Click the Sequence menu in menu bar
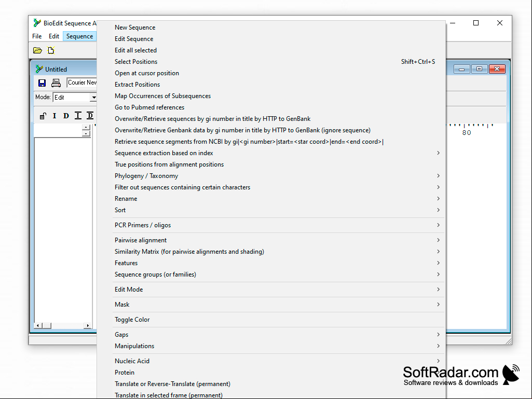The image size is (532, 399). [x=79, y=36]
